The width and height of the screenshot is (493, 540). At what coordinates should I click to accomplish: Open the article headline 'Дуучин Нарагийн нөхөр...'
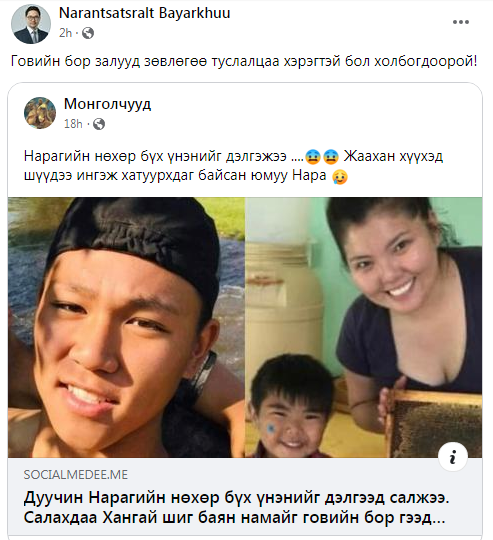coord(236,507)
